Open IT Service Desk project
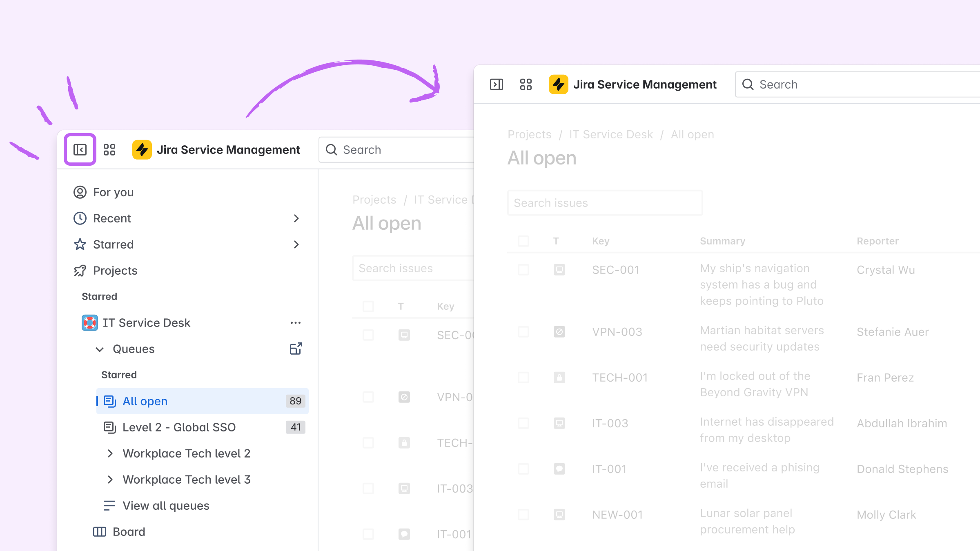 point(146,323)
